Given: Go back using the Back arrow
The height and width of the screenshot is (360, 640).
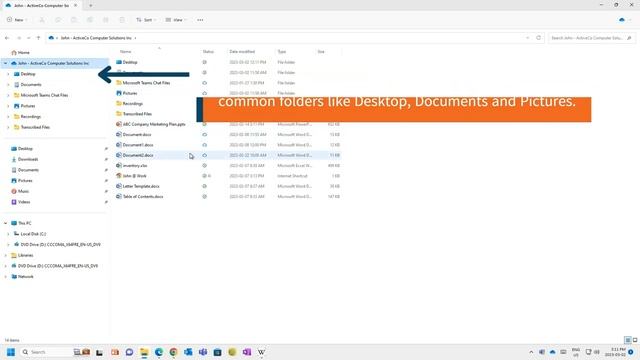Looking at the screenshot, I should pos(7,38).
